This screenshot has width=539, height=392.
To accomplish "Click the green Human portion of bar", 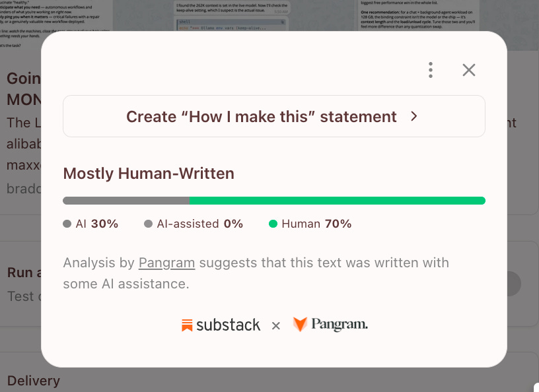I will click(338, 201).
